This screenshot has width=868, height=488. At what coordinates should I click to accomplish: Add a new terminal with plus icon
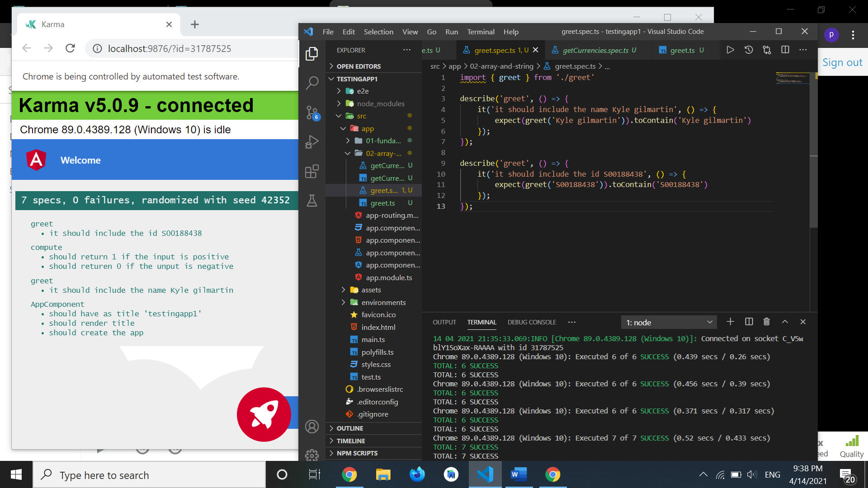730,322
